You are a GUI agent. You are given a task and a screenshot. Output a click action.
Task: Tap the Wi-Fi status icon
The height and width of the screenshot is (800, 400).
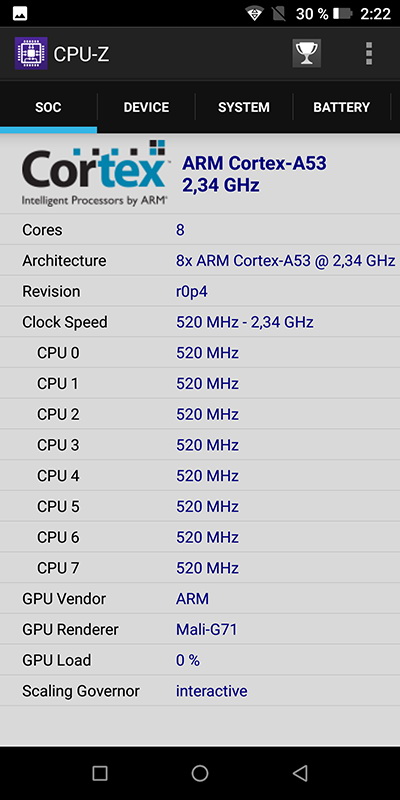(254, 14)
